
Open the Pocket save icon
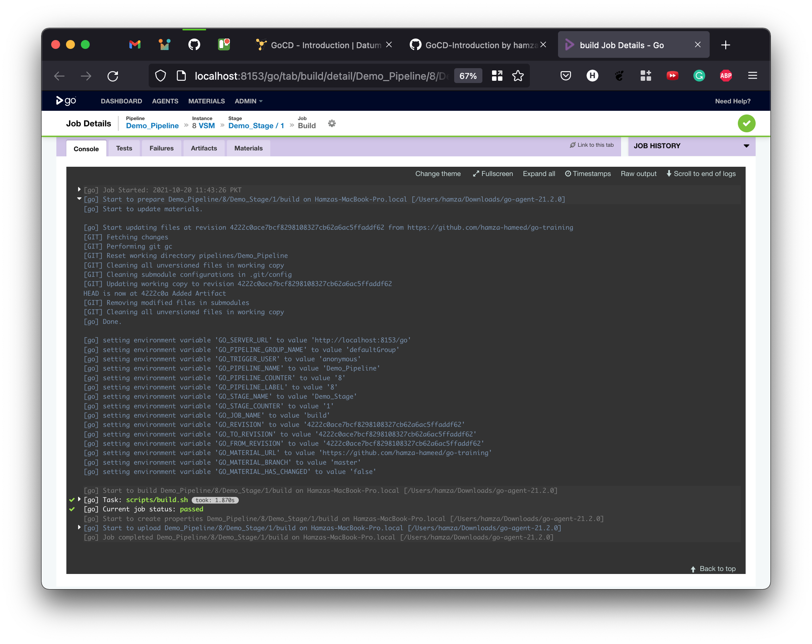(x=565, y=76)
